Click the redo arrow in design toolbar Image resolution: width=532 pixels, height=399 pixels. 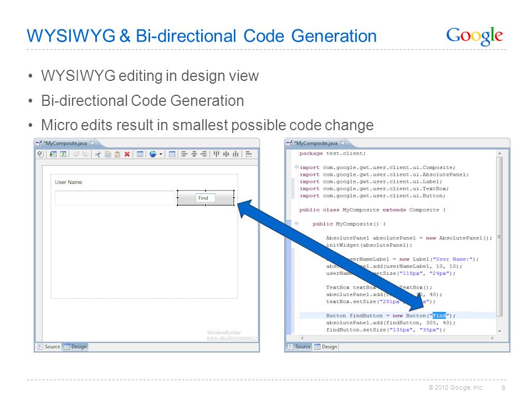[85, 155]
